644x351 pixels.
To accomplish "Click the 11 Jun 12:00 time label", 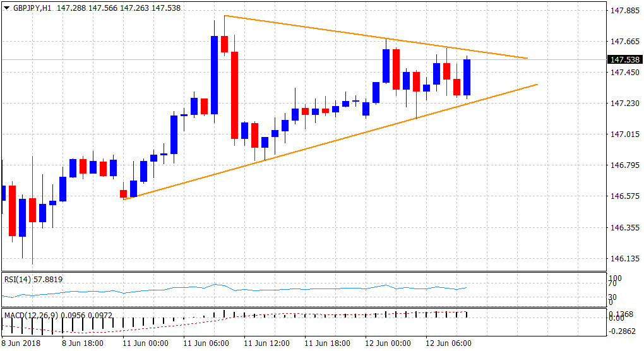I will 266,343.
